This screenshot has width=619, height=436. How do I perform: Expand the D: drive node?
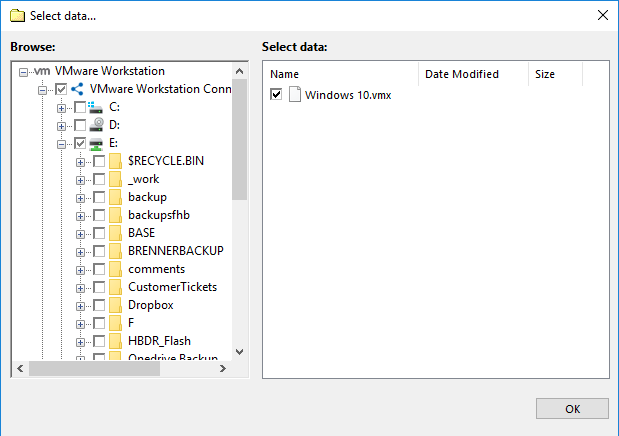[x=61, y=126]
